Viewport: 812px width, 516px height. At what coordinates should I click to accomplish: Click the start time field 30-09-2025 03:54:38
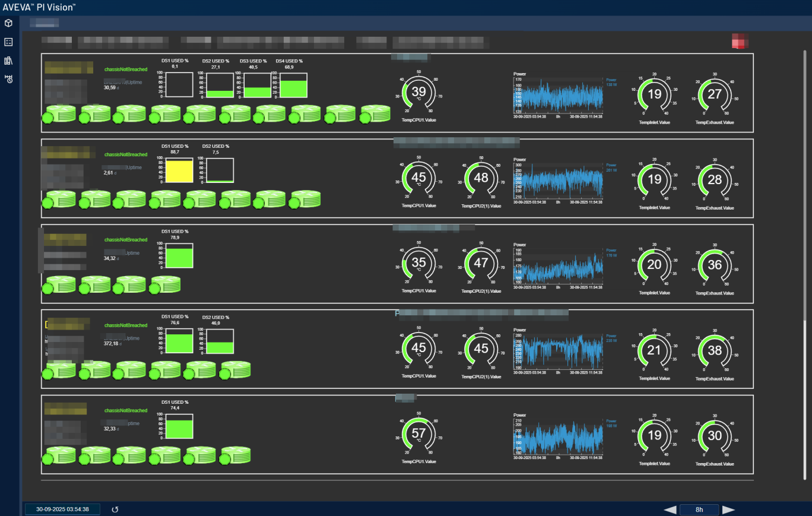[x=62, y=509]
